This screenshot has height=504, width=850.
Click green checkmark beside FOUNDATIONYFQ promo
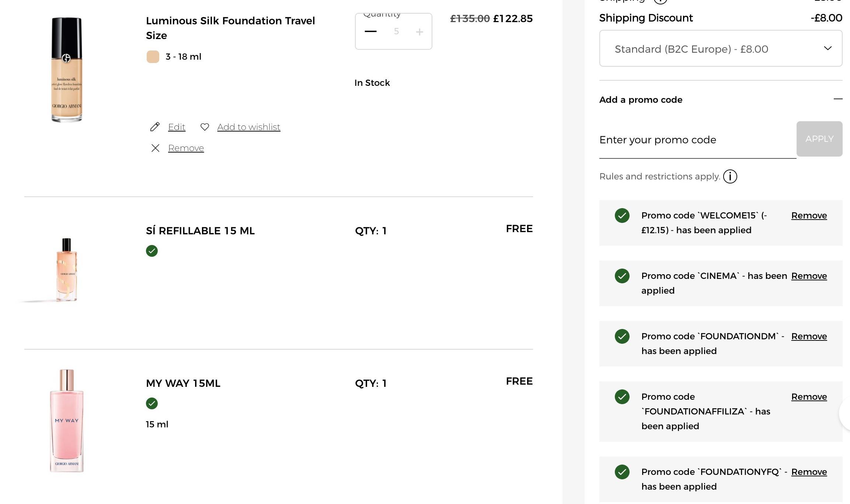tap(622, 472)
